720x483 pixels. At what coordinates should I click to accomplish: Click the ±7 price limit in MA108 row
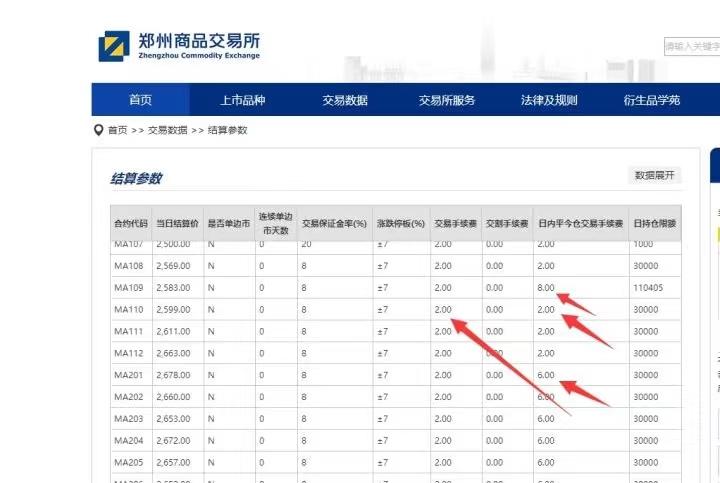[x=382, y=266]
